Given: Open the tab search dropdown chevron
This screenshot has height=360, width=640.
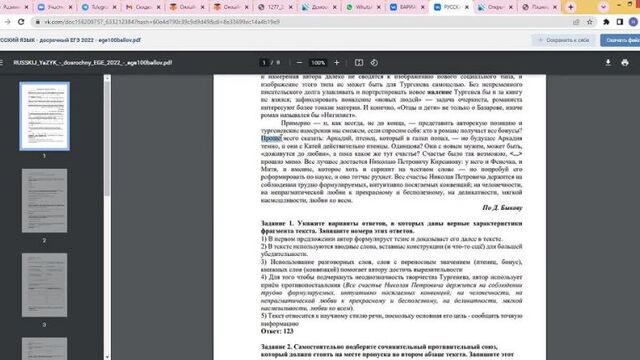Looking at the screenshot, I should 603,7.
